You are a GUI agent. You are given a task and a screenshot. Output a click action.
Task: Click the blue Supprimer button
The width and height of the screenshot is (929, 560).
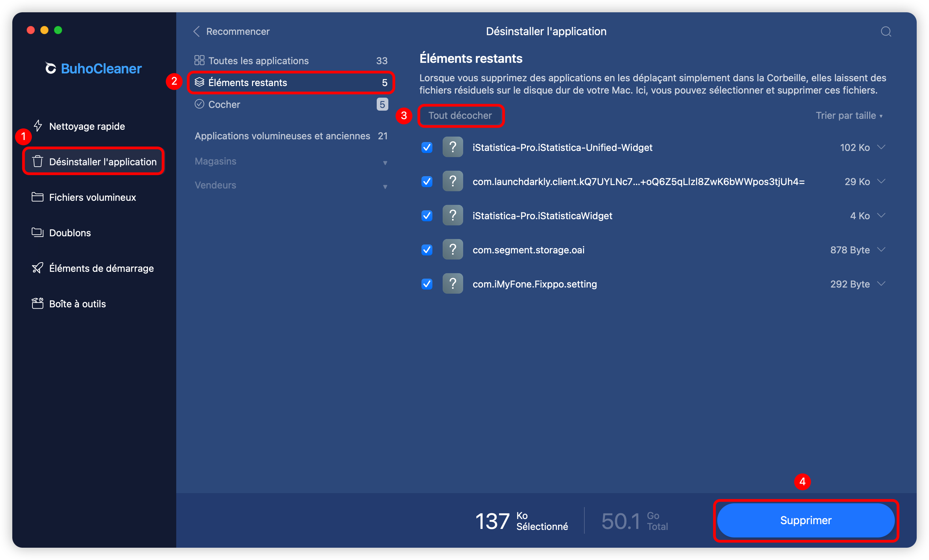click(x=806, y=520)
